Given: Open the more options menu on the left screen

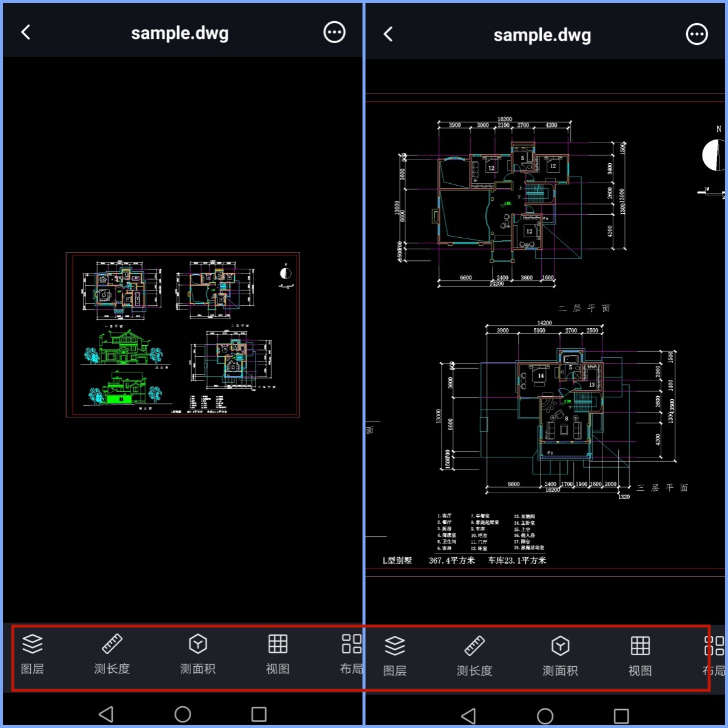Looking at the screenshot, I should coord(334,32).
